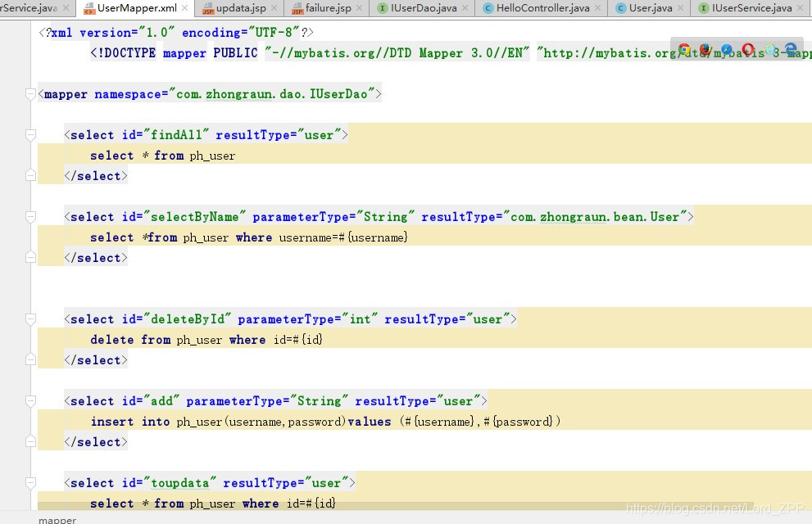Click parameterType="String" in selectByName tag
This screenshot has width=812, height=524.
(x=333, y=217)
